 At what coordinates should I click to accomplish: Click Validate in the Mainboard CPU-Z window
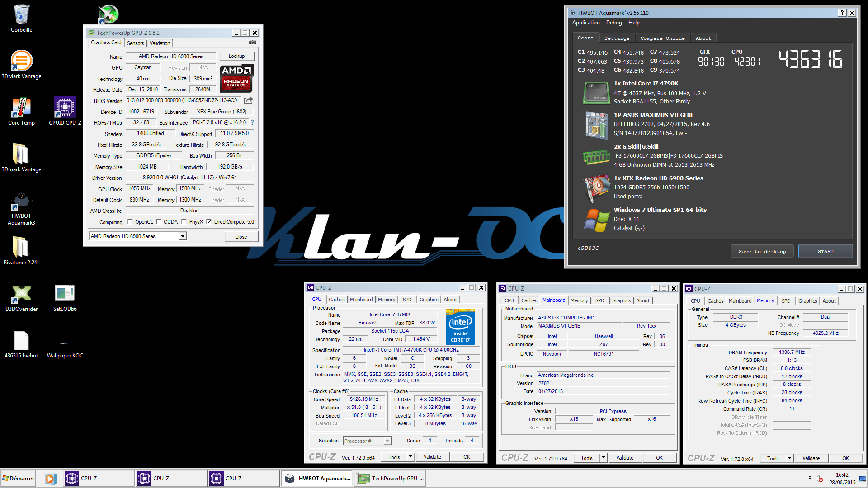click(625, 458)
